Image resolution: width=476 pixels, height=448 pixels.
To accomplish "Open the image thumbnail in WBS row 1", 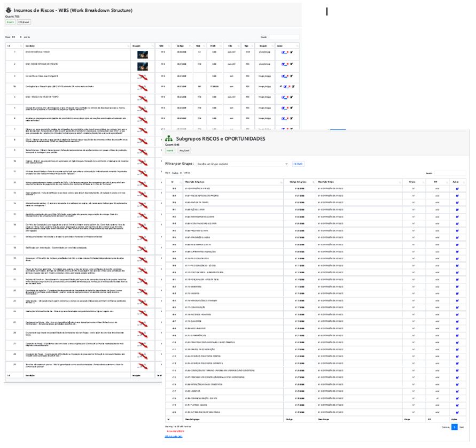I will pyautogui.click(x=142, y=55).
